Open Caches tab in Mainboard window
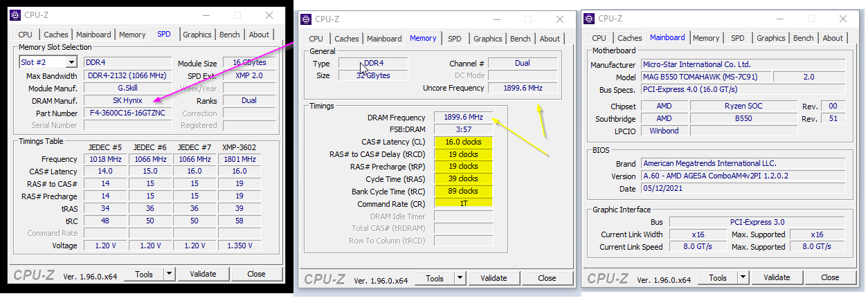 630,38
